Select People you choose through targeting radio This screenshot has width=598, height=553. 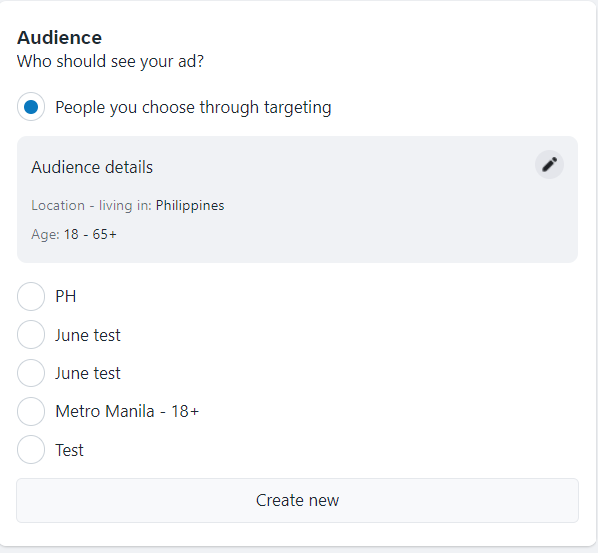click(31, 107)
